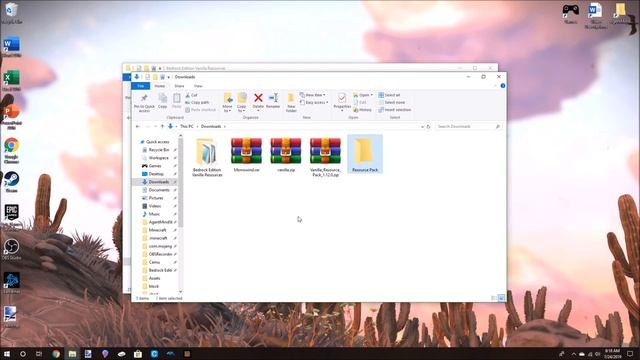Click Select none in ribbon

tap(392, 102)
